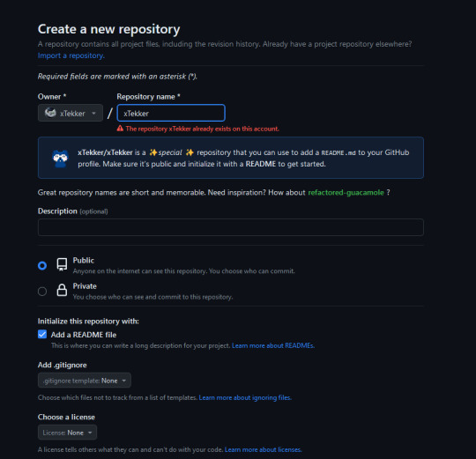Open the Import a repository link
This screenshot has width=476, height=459.
(x=71, y=56)
